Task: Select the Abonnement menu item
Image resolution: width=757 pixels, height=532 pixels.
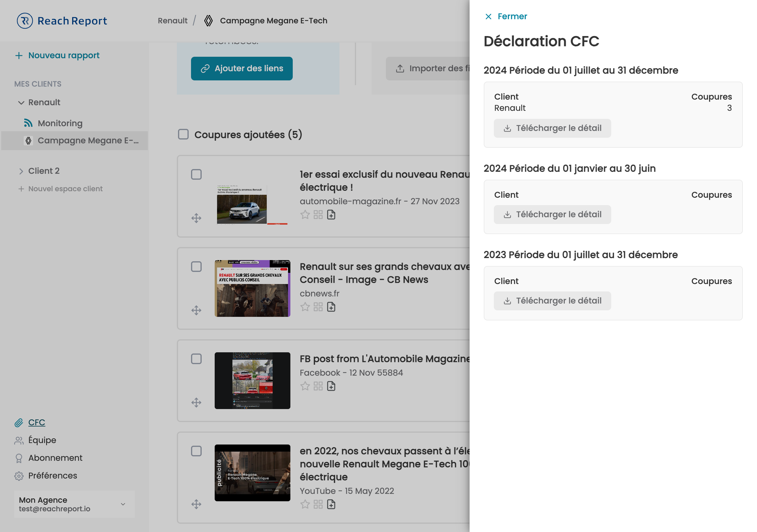Action: click(55, 458)
